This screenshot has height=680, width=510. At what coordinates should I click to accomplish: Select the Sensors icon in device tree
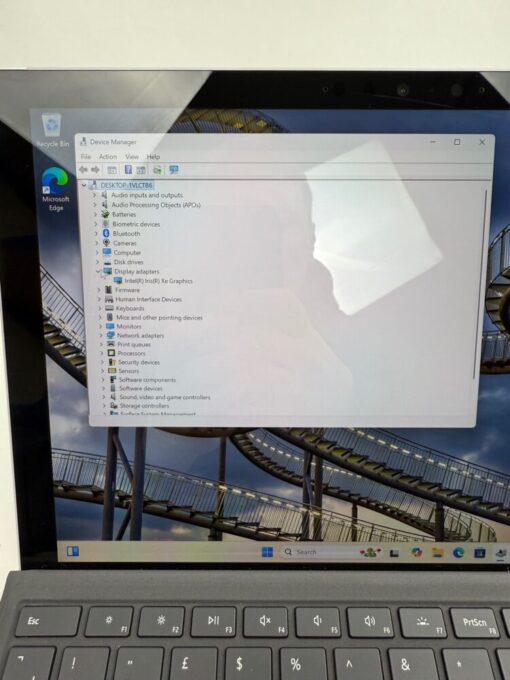(x=112, y=371)
